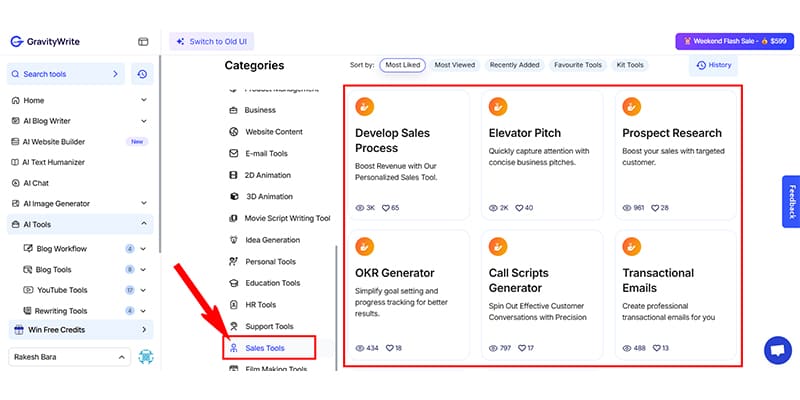Screen dimensions: 800x400
Task: Open the History button
Action: point(713,65)
